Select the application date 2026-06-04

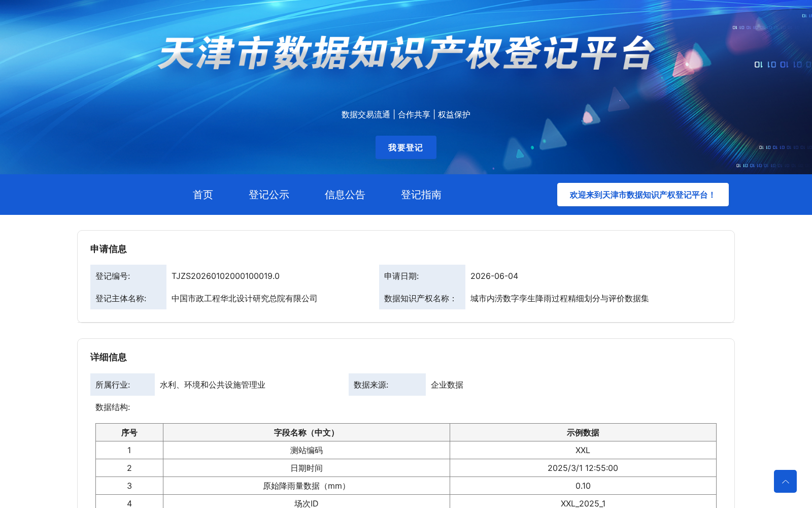pos(494,276)
